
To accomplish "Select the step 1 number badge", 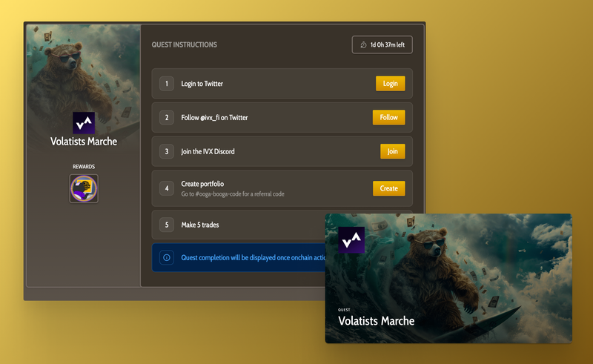I will coord(167,84).
